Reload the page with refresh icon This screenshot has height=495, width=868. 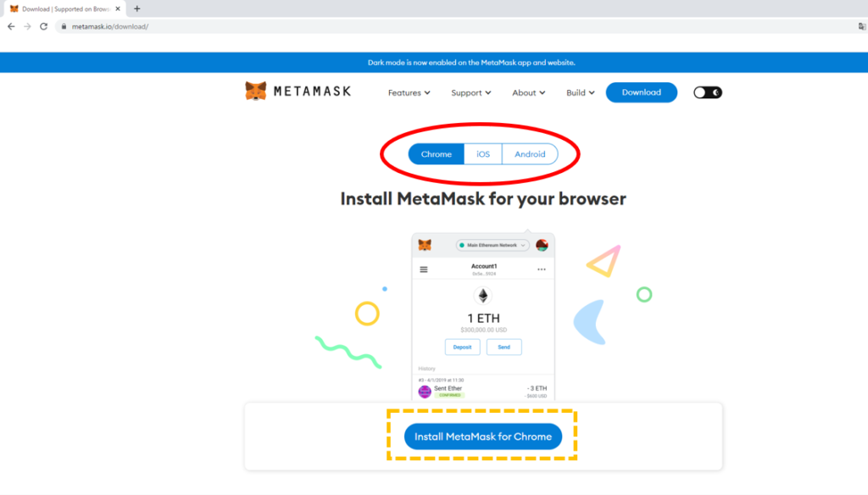[43, 26]
